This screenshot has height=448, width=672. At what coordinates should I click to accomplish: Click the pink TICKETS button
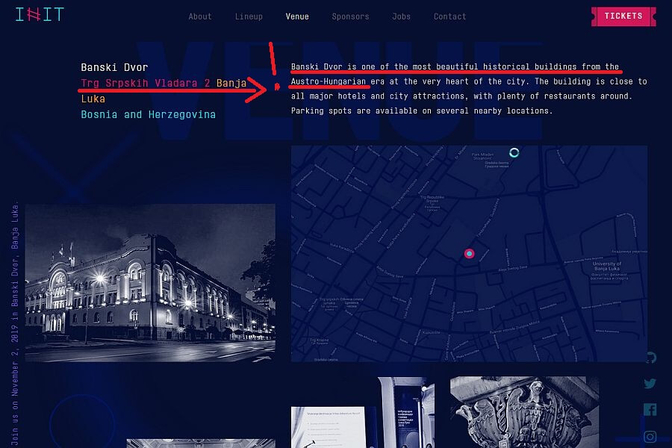click(x=624, y=16)
